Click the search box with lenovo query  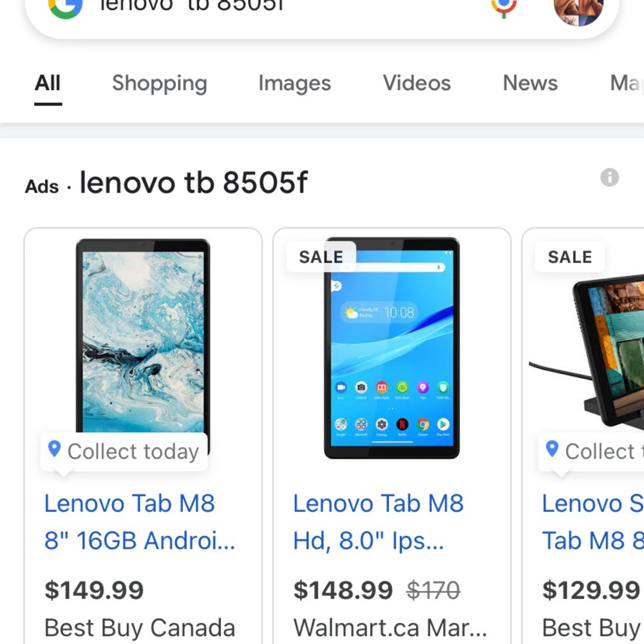(x=290, y=6)
